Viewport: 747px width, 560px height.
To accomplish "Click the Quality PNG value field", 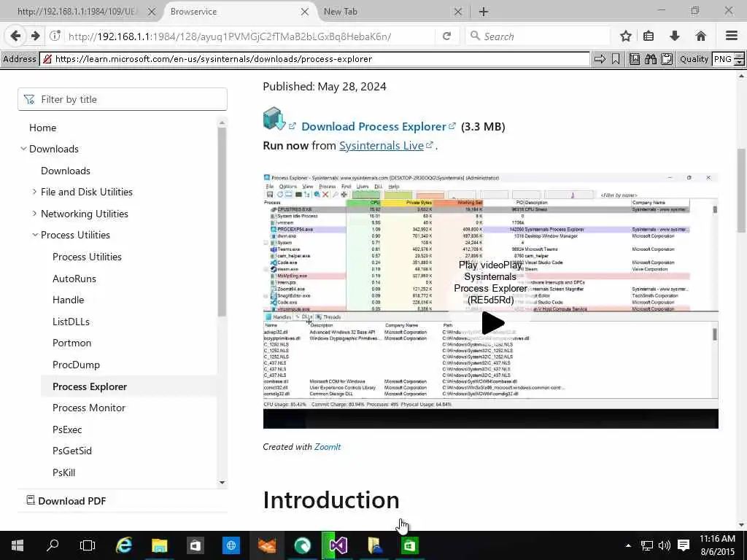I will (x=723, y=59).
